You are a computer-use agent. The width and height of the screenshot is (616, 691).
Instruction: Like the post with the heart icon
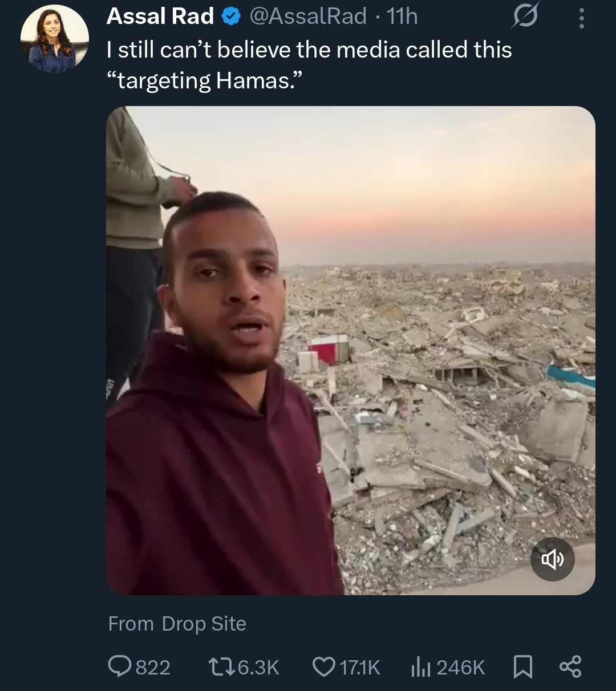(x=324, y=666)
